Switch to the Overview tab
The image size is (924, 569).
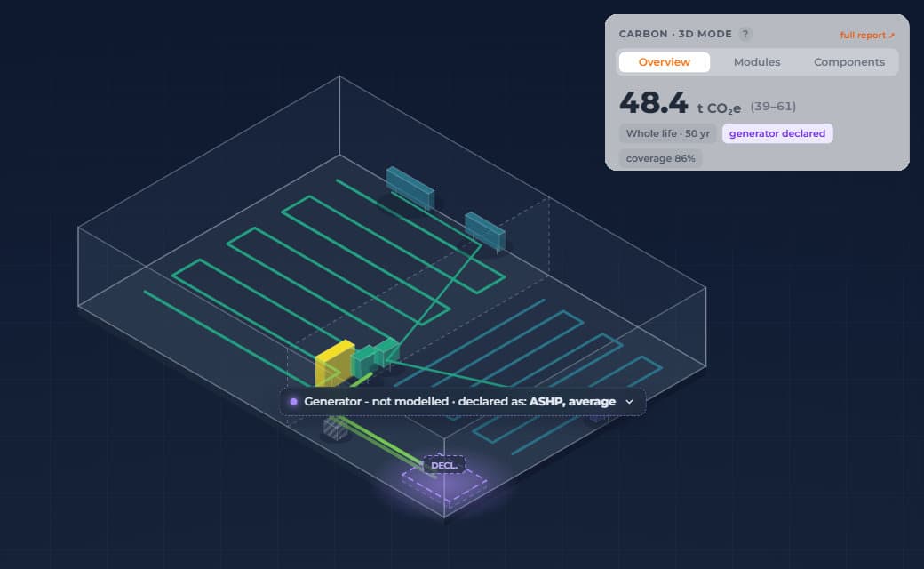[x=665, y=62]
